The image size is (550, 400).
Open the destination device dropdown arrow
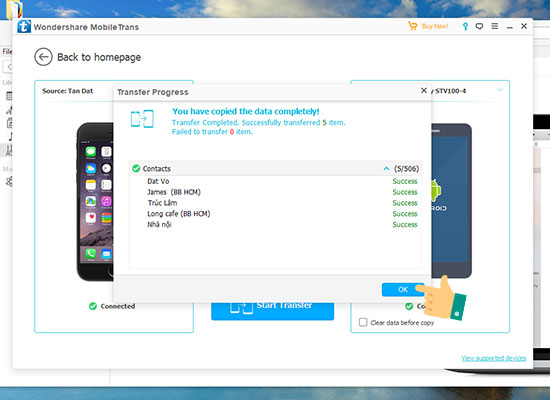[500, 90]
